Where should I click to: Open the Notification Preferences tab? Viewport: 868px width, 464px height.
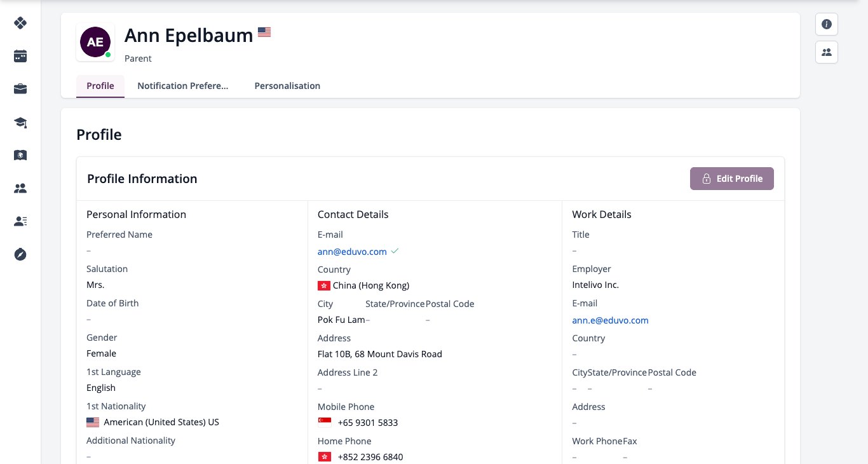(183, 86)
